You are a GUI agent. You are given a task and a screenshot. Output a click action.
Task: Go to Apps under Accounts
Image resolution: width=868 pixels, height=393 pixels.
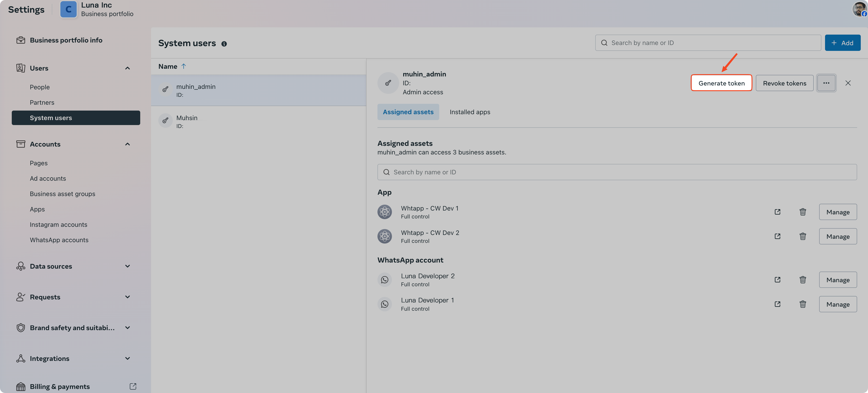point(37,209)
